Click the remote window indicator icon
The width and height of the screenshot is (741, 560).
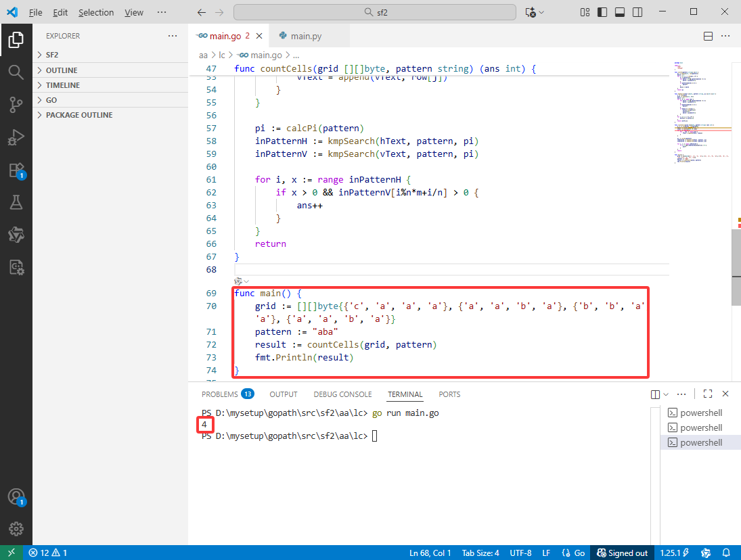tap(12, 553)
